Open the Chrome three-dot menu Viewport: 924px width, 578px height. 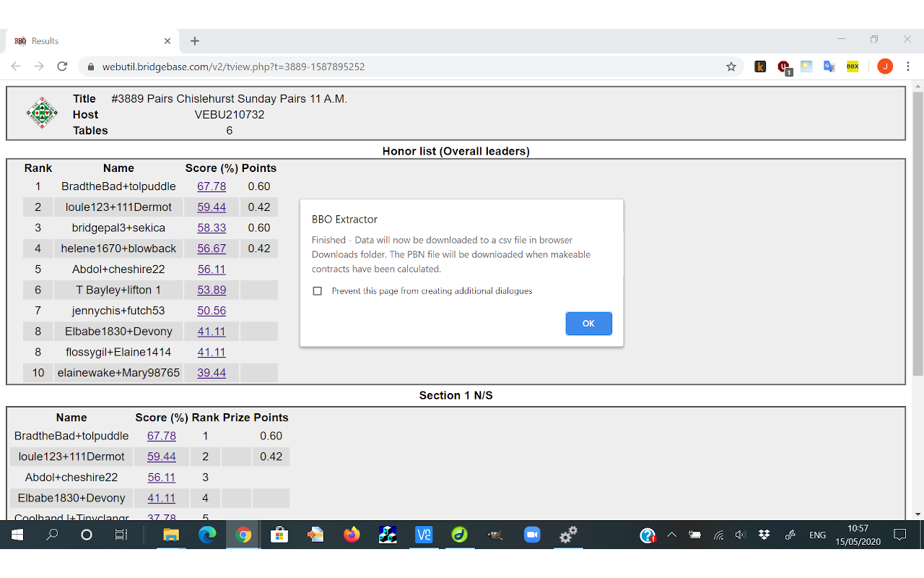908,66
